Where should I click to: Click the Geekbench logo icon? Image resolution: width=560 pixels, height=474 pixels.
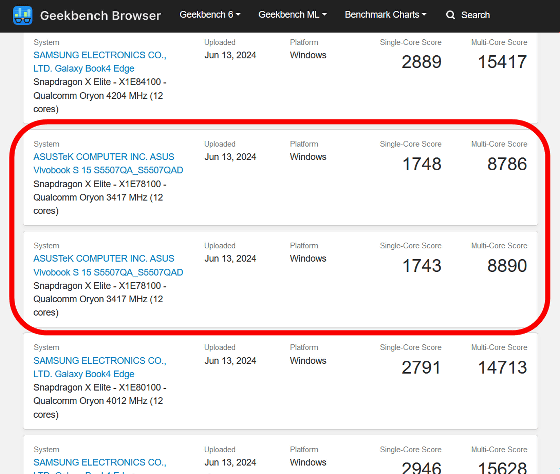point(22,15)
